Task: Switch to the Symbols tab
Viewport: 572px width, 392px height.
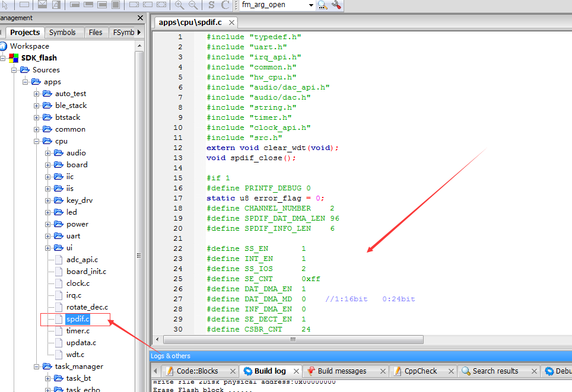Action: click(x=62, y=33)
